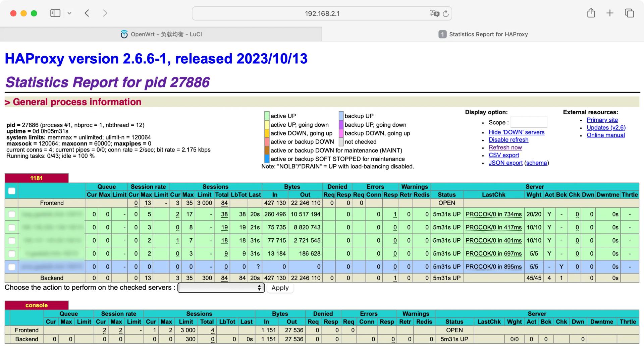
Task: Reload the page with the refresh icon
Action: (446, 13)
